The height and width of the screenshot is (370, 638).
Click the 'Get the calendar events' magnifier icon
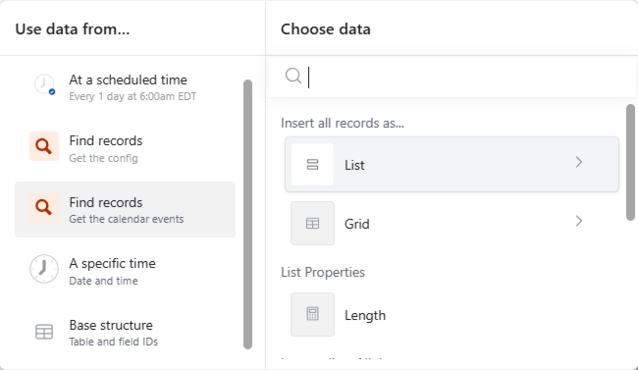pos(44,208)
